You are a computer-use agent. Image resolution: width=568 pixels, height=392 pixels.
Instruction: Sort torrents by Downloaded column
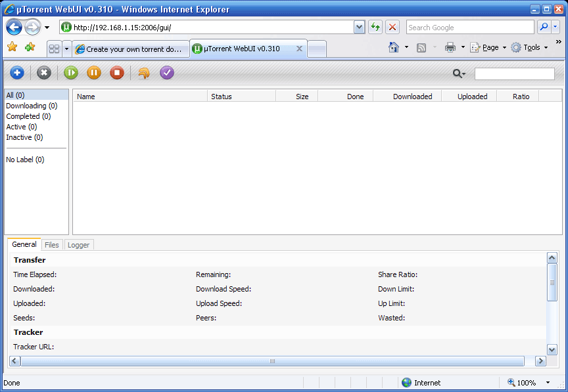pyautogui.click(x=408, y=97)
